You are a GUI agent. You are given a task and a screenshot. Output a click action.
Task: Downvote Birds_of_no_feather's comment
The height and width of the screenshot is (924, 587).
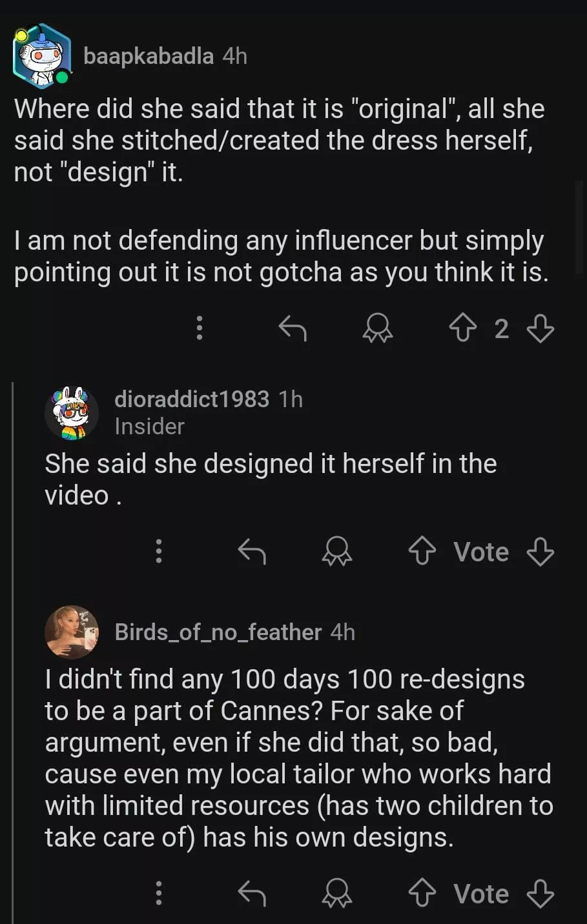(540, 894)
